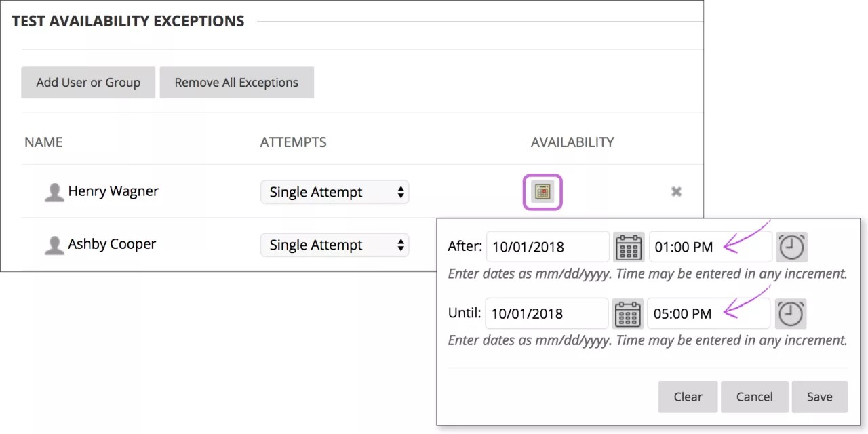
Task: Remove Henry Wagner's exception via the X icon
Action: tap(676, 192)
